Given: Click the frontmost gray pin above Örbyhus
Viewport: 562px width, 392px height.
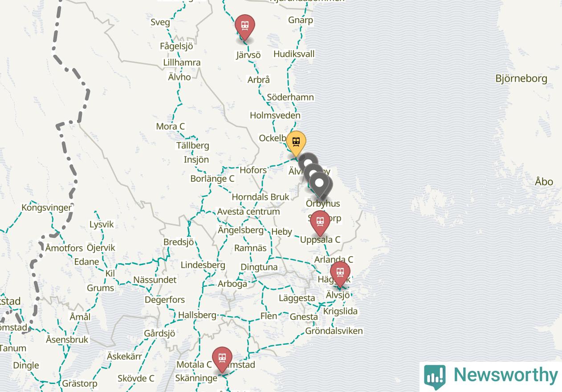Looking at the screenshot, I should point(319,184).
